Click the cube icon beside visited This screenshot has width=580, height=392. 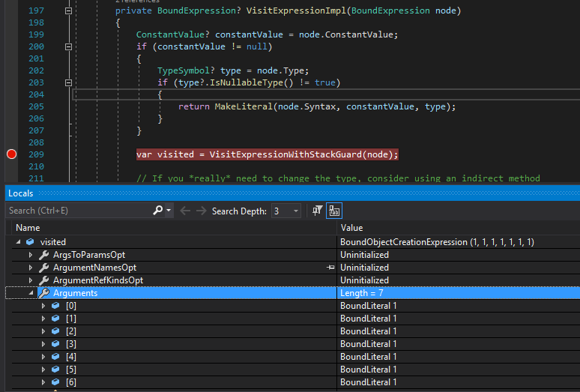(x=30, y=242)
